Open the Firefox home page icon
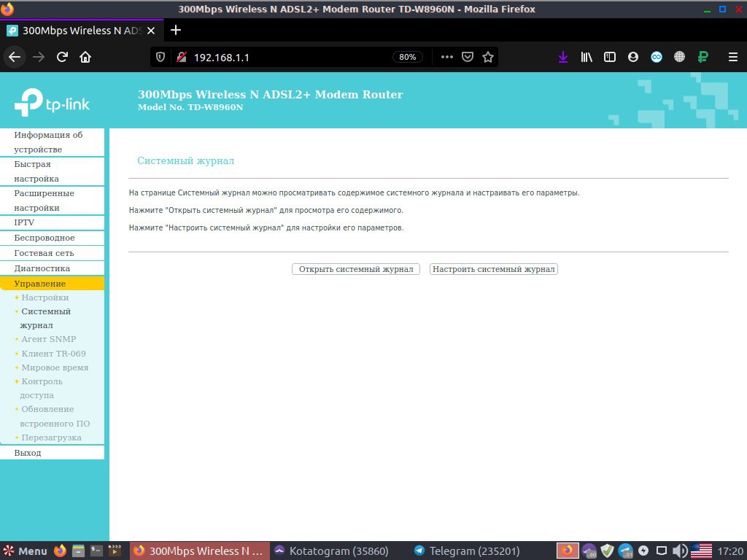This screenshot has width=747, height=560. (x=85, y=57)
